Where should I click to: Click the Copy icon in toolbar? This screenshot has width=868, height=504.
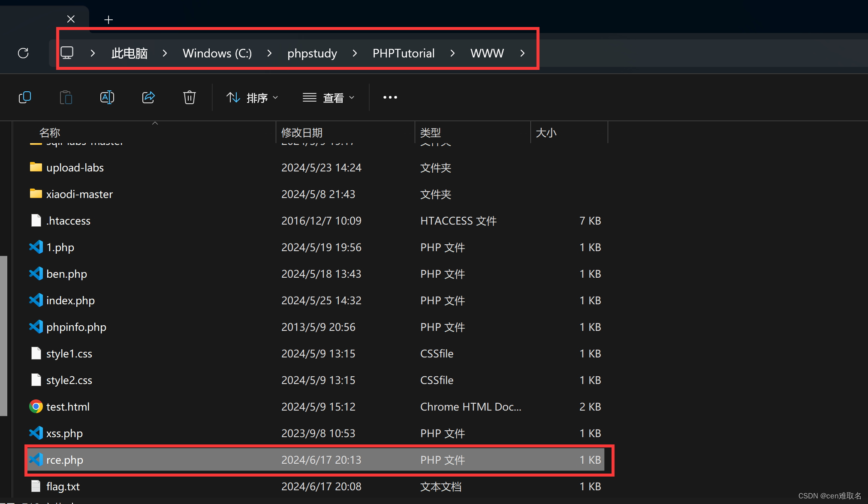[24, 97]
